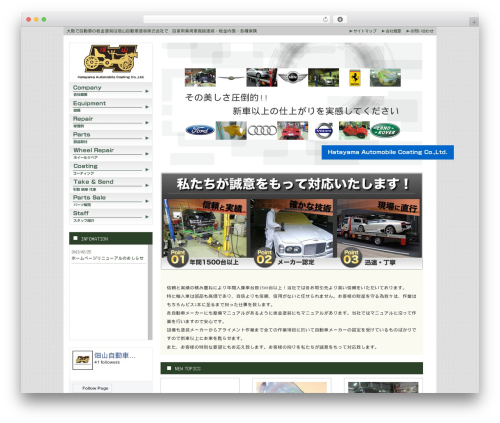Screen dimensions: 500x423
Task: Click the arrow on Staff row
Action: coord(147,217)
